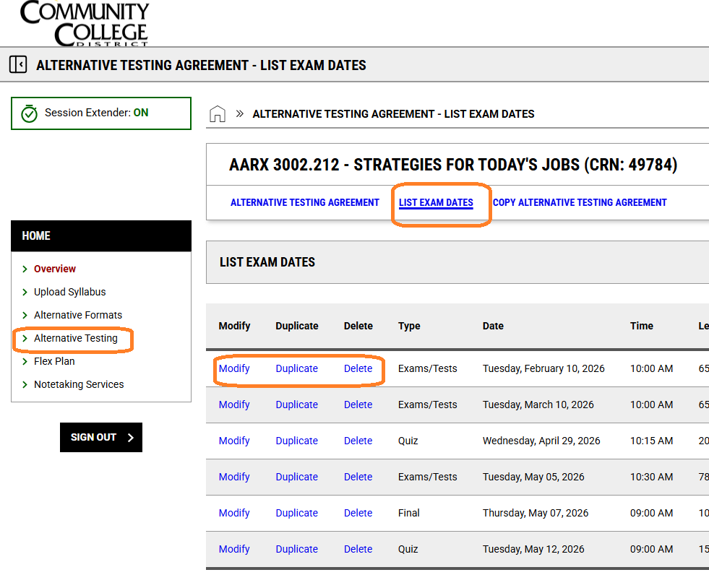Screen dimensions: 709x588
Task: Open Upload Syllabus page
Action: 69,292
